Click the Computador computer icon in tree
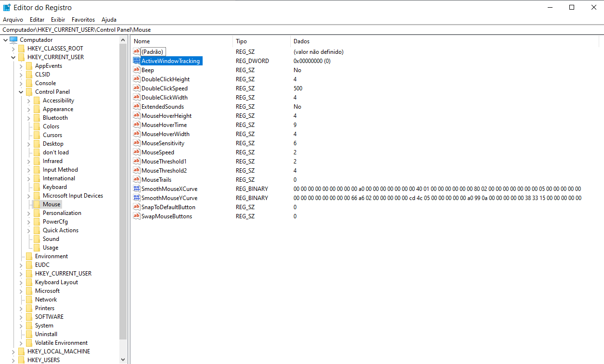 (13, 40)
